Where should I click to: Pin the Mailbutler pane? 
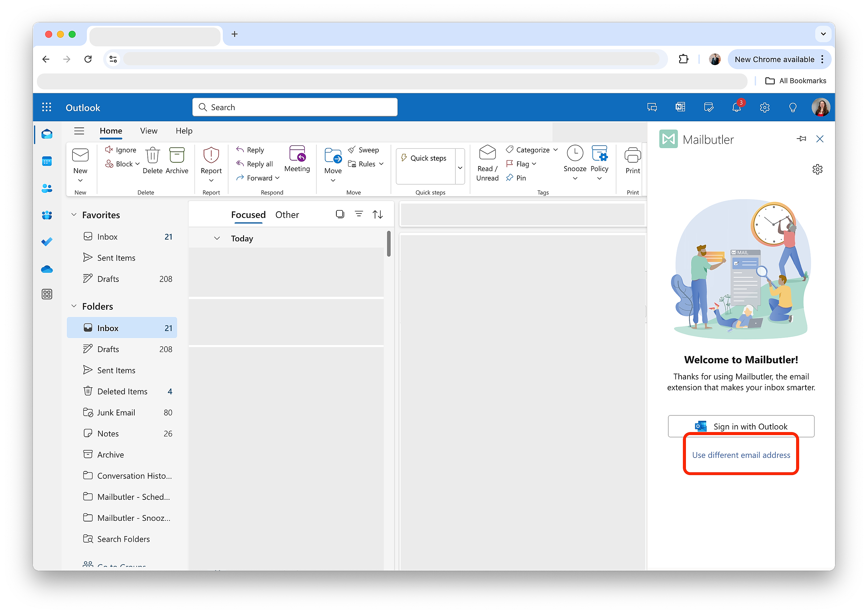coord(801,139)
